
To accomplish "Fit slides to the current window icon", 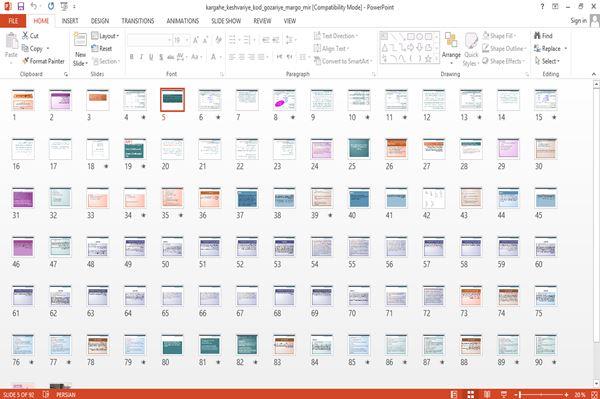I will 594,394.
